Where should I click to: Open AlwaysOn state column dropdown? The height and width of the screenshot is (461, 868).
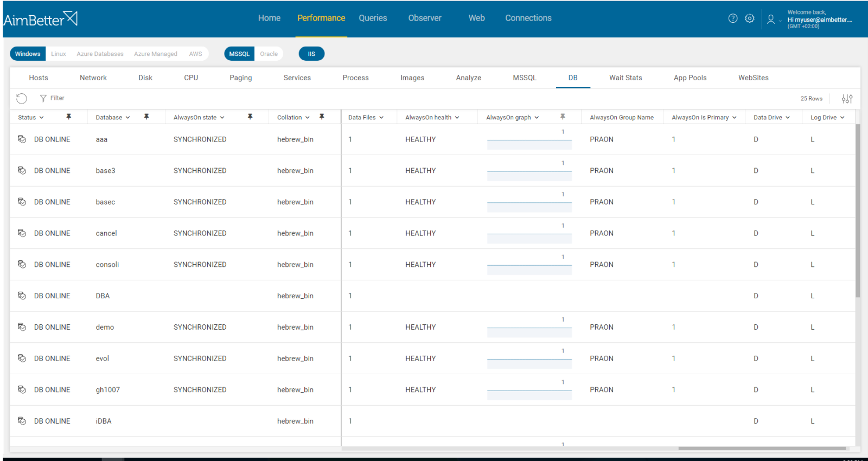(222, 118)
